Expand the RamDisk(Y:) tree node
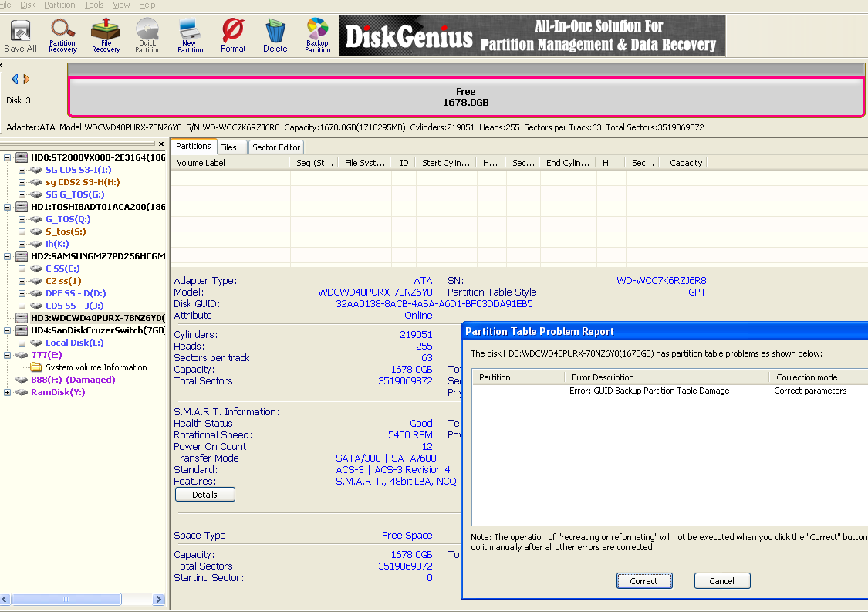Image resolution: width=868 pixels, height=612 pixels. tap(8, 392)
